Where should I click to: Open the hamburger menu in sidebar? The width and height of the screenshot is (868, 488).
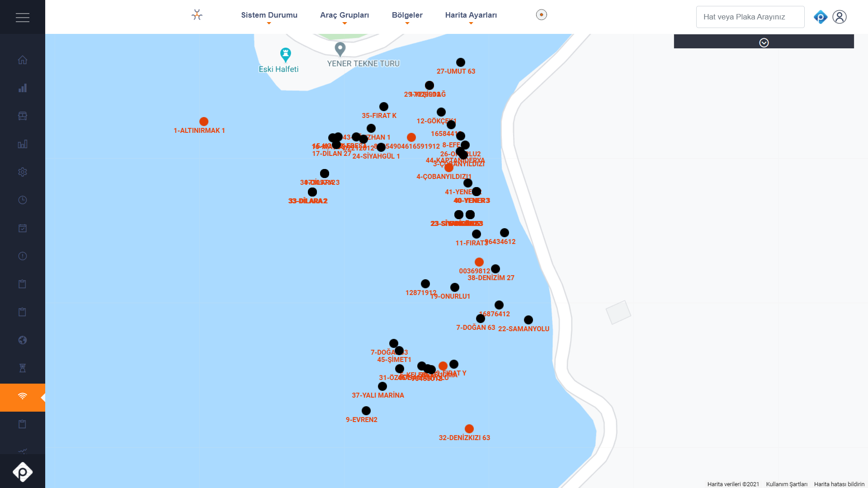tap(22, 17)
